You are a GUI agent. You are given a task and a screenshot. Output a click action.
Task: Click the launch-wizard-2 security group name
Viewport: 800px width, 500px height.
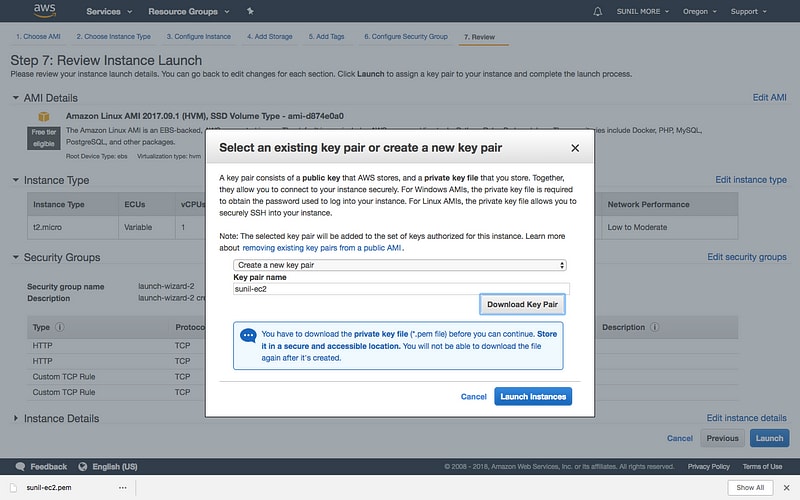pyautogui.click(x=166, y=286)
